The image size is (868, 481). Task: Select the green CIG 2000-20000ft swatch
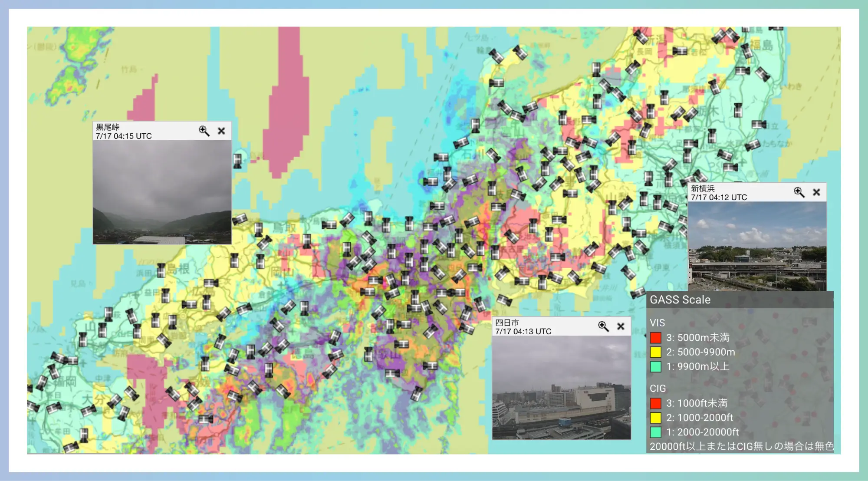pyautogui.click(x=655, y=432)
